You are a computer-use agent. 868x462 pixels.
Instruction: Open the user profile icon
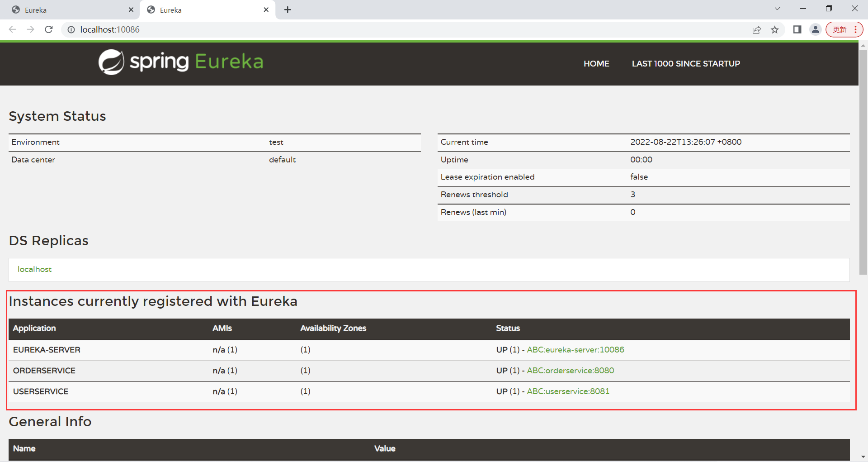tap(815, 29)
